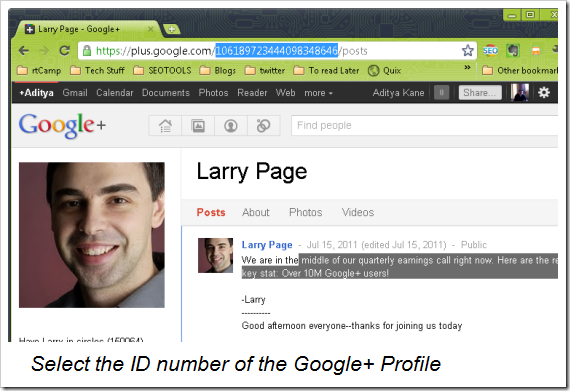
Task: Open the Tech Stuff bookmarks folder
Action: tap(97, 70)
